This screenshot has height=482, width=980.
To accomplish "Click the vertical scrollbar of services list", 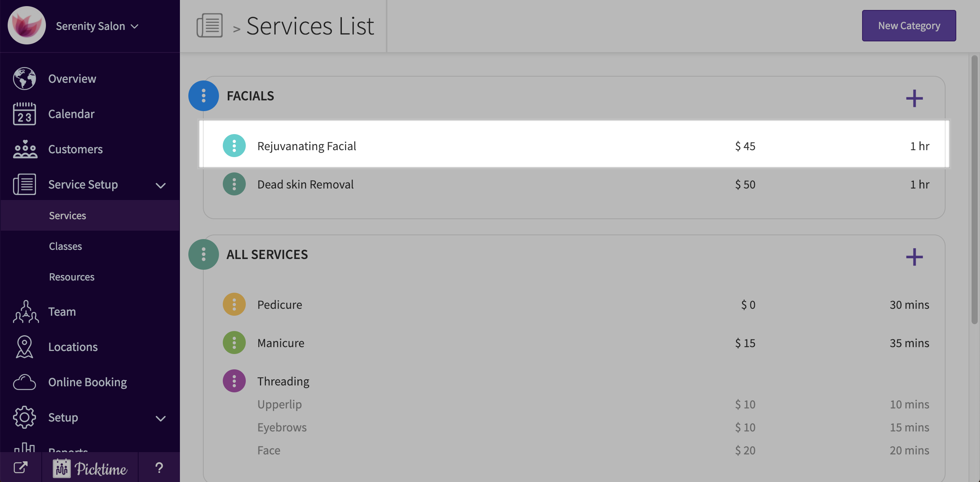I will (974, 192).
